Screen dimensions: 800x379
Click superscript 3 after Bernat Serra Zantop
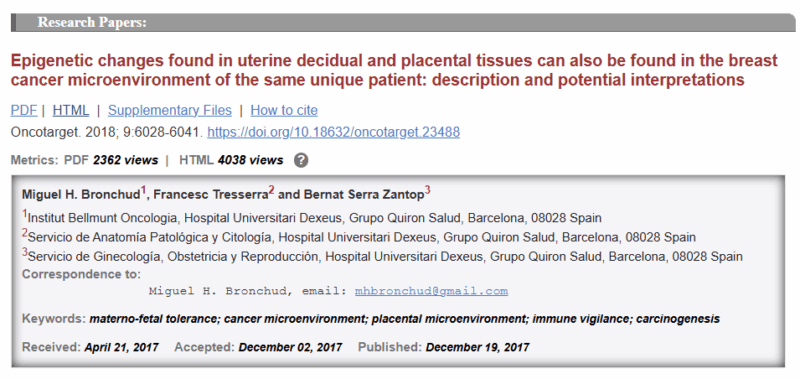point(428,191)
